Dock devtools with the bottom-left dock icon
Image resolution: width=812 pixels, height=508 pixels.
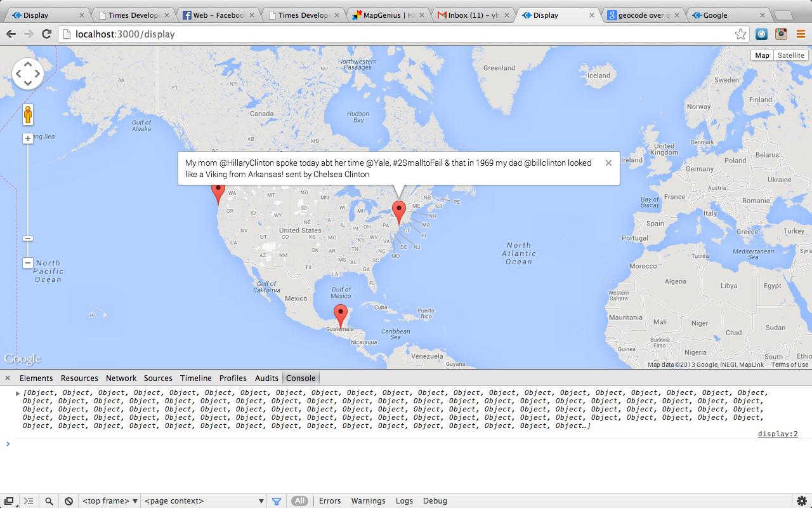9,501
